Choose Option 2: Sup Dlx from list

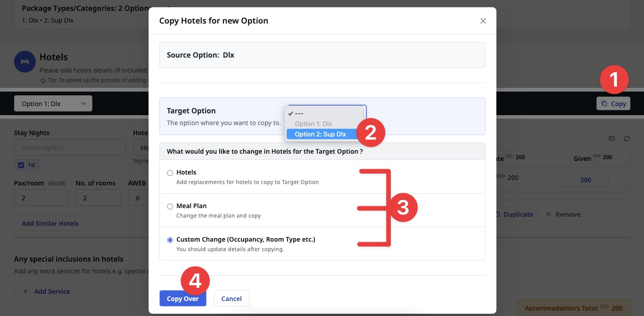click(x=320, y=134)
